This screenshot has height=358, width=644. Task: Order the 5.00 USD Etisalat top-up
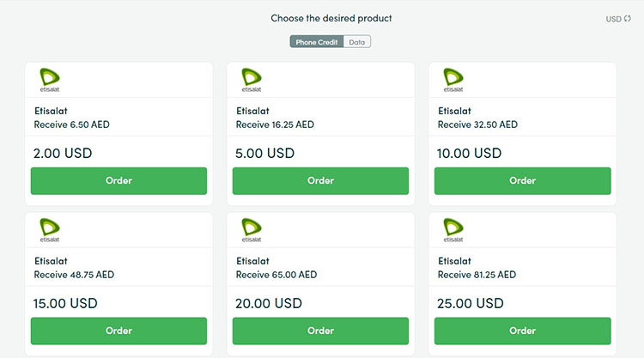pyautogui.click(x=320, y=180)
